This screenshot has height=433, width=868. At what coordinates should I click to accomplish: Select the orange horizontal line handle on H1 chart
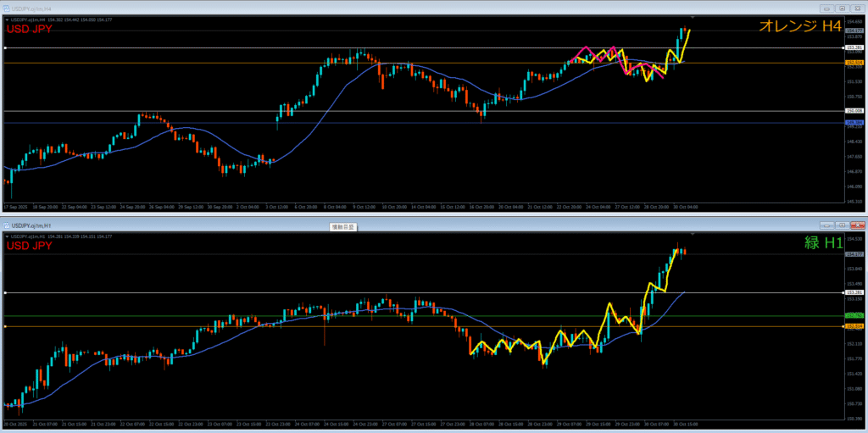pyautogui.click(x=6, y=326)
